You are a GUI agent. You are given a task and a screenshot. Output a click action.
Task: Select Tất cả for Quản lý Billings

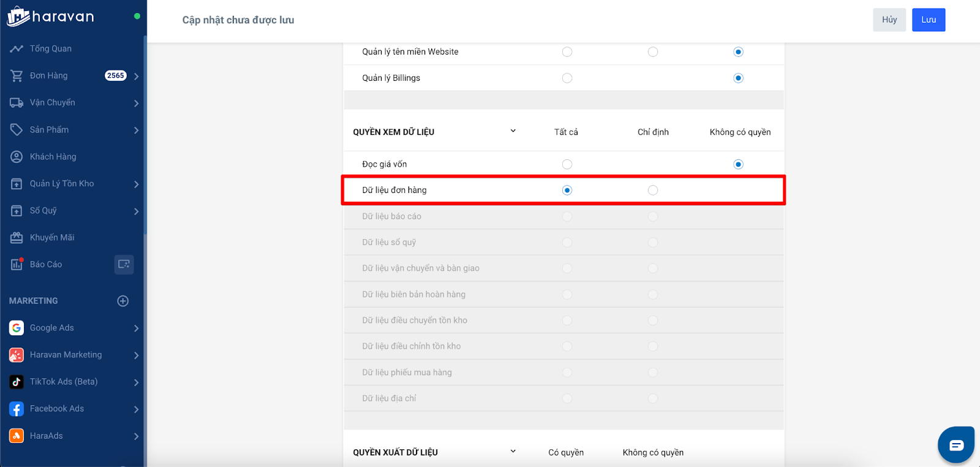point(567,78)
